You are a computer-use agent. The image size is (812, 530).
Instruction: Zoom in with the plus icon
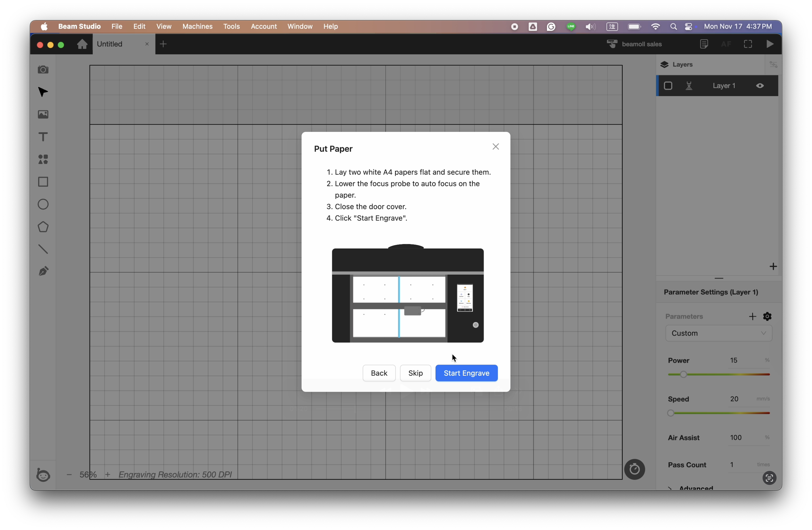(x=107, y=475)
